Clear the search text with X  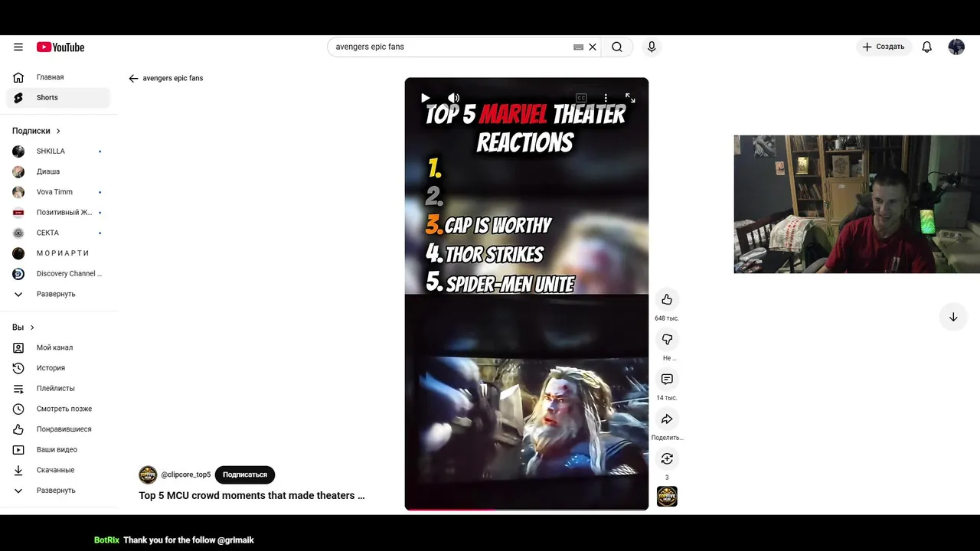click(593, 47)
